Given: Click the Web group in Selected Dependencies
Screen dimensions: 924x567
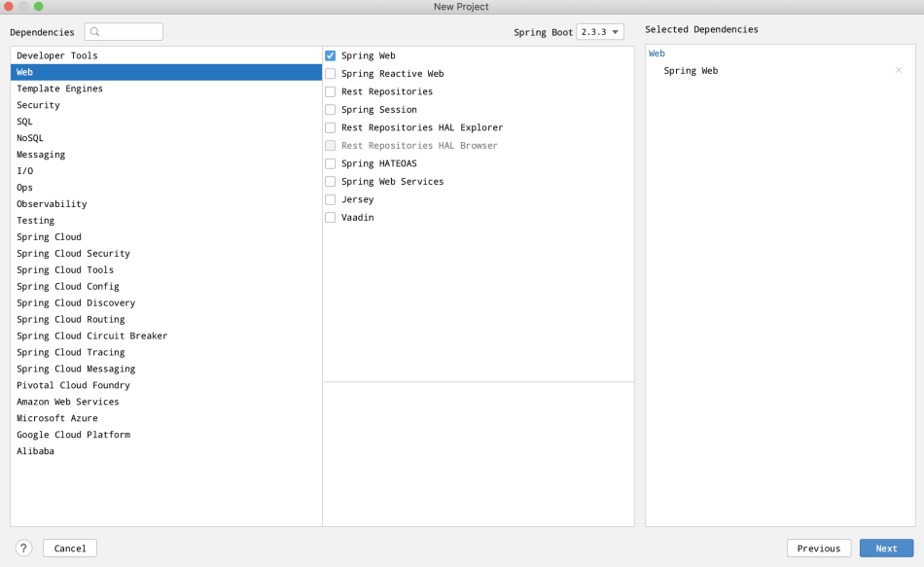Looking at the screenshot, I should pos(657,53).
